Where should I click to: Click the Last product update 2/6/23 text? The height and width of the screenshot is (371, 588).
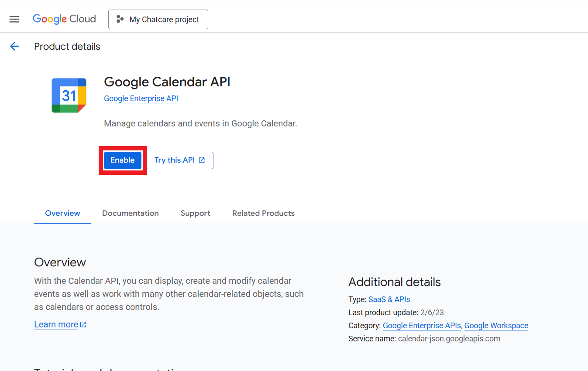click(x=396, y=313)
